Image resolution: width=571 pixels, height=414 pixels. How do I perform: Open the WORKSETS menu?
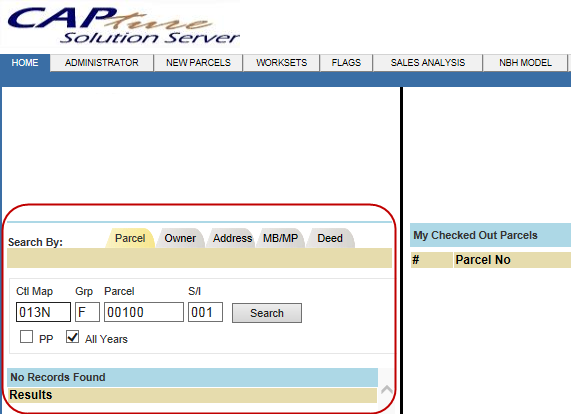(x=281, y=63)
